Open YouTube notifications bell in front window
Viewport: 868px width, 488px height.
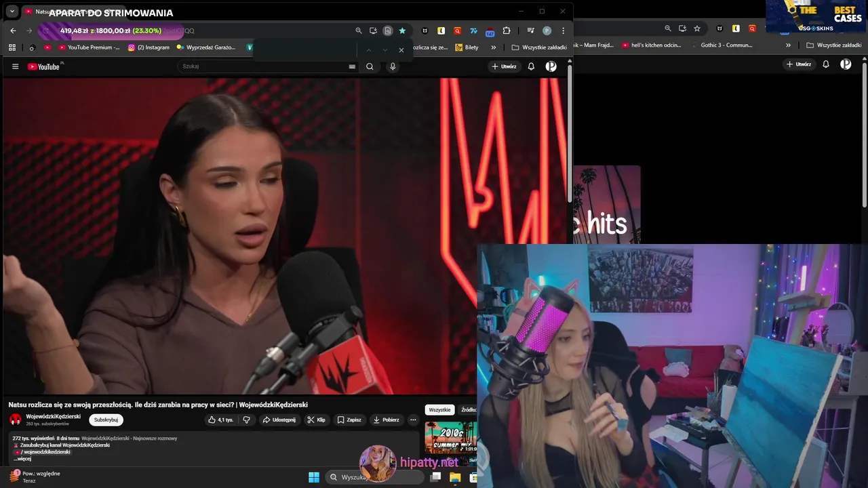pos(531,66)
